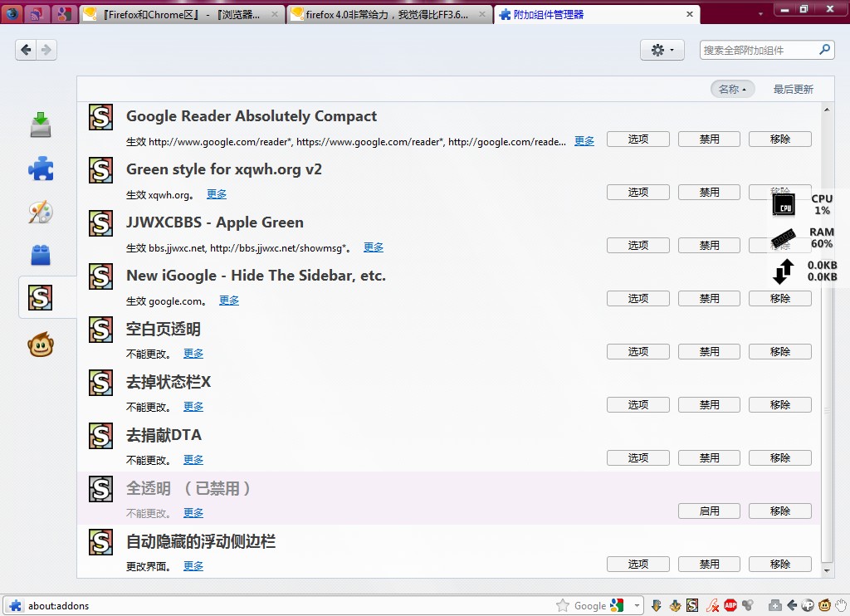Viewport: 850px width, 616px height.
Task: Show 更多 details for JJWXCBBS - Apple Green
Action: coord(374,247)
